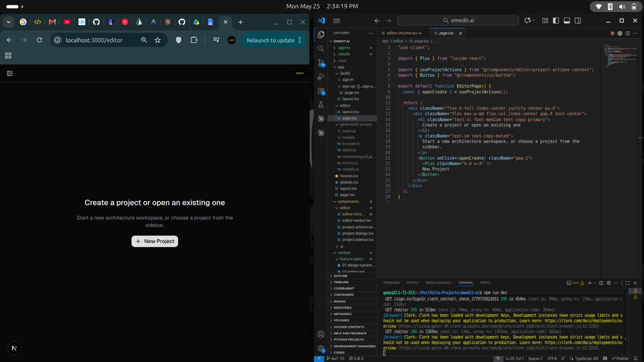Image resolution: width=644 pixels, height=362 pixels.
Task: Toggle the Primary Side Bar visibility
Action: 555,20
